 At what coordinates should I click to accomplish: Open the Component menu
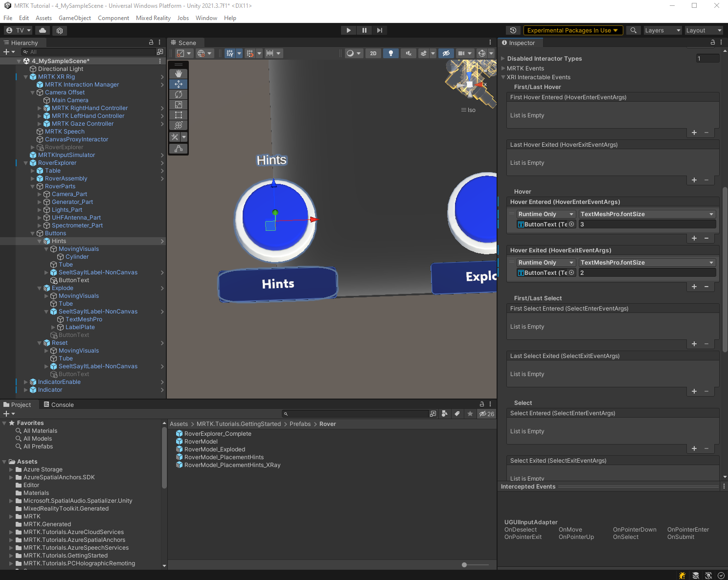point(114,18)
